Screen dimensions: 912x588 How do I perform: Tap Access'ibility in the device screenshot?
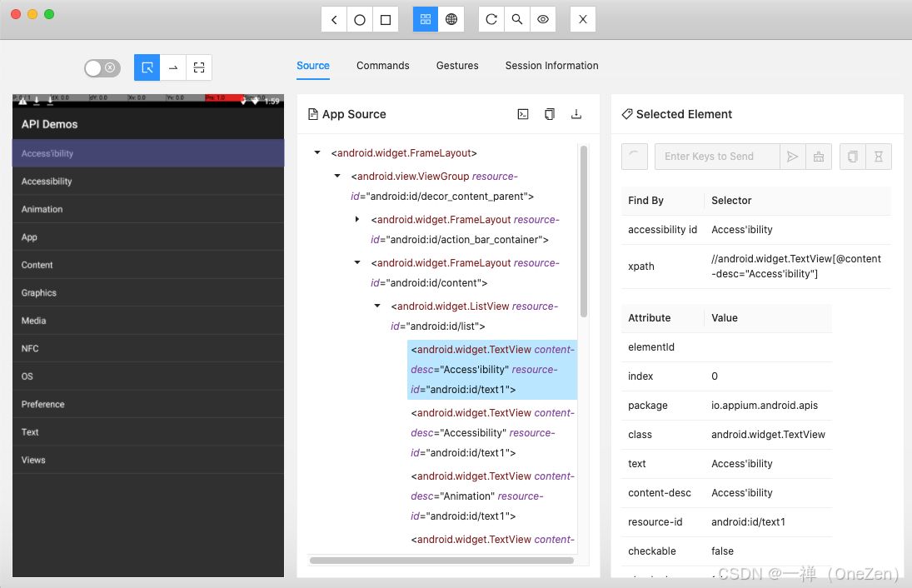coord(148,153)
